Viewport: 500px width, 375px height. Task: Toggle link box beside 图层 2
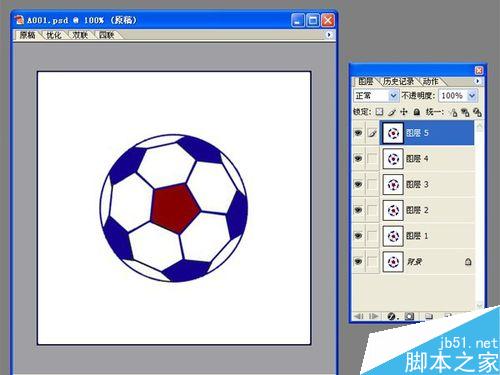372,210
